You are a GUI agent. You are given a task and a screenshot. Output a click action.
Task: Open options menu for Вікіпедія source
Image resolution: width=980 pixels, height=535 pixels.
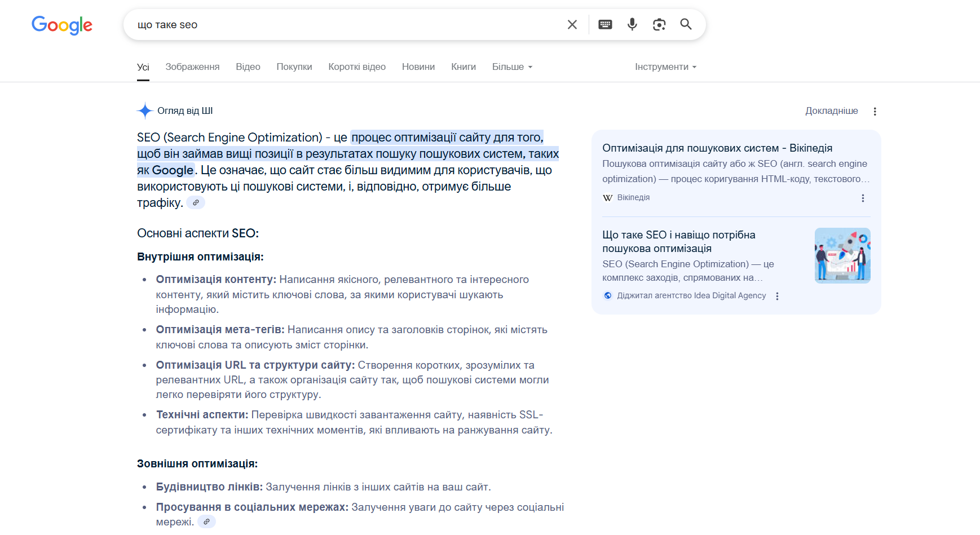tap(863, 198)
